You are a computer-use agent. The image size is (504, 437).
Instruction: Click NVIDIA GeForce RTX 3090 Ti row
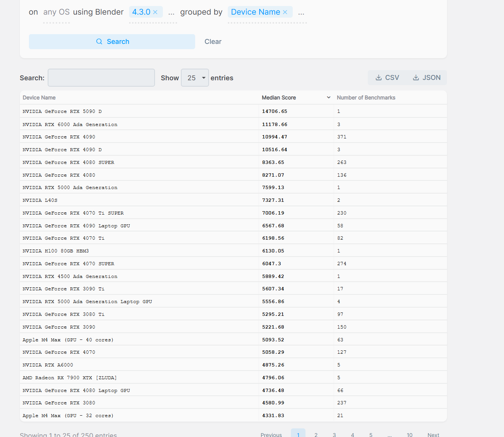click(233, 289)
